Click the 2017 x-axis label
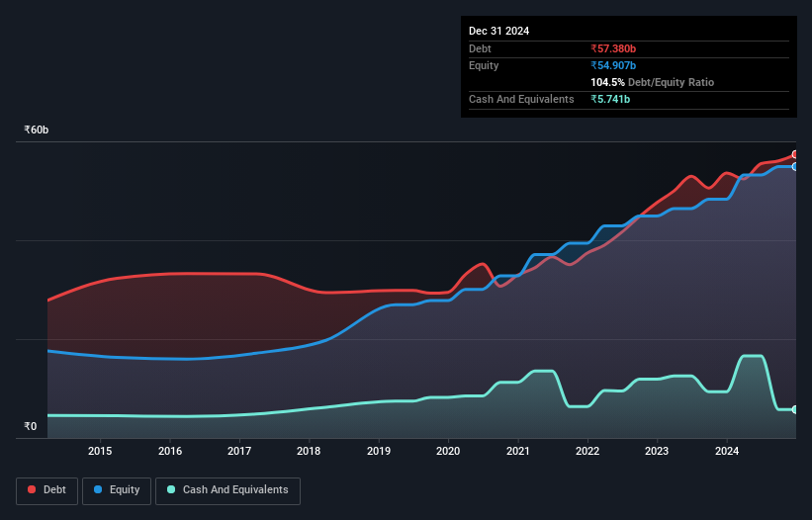 click(239, 451)
